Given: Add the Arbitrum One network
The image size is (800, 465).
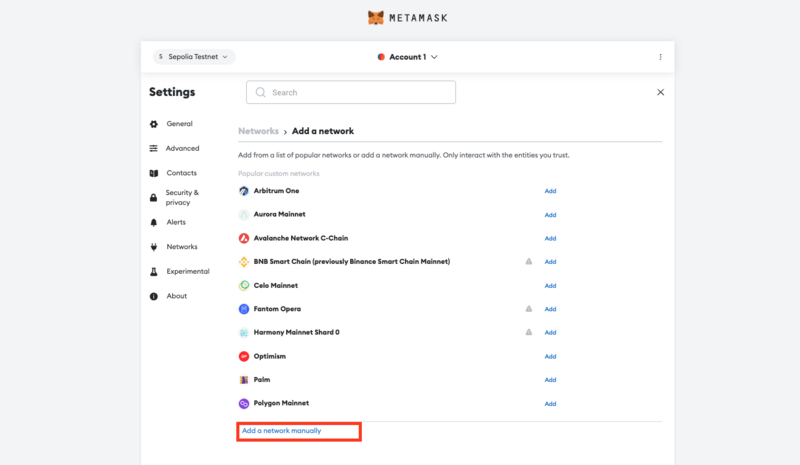Looking at the screenshot, I should tap(550, 191).
